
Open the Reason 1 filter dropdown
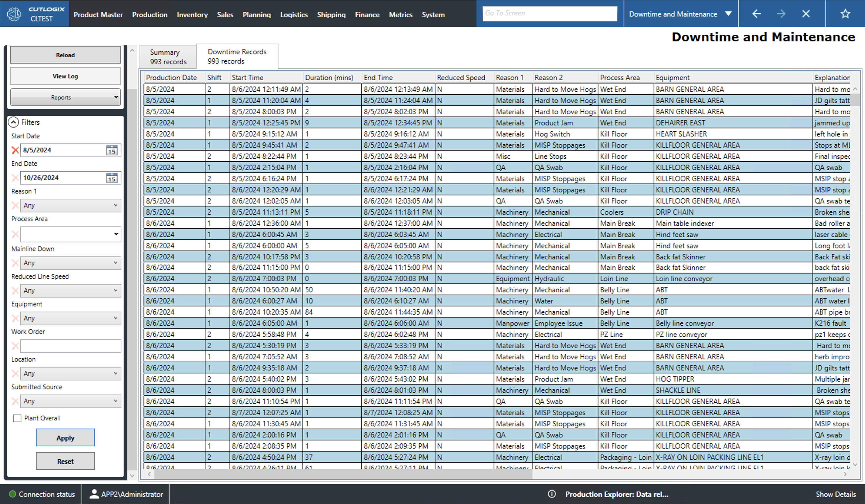coord(70,205)
